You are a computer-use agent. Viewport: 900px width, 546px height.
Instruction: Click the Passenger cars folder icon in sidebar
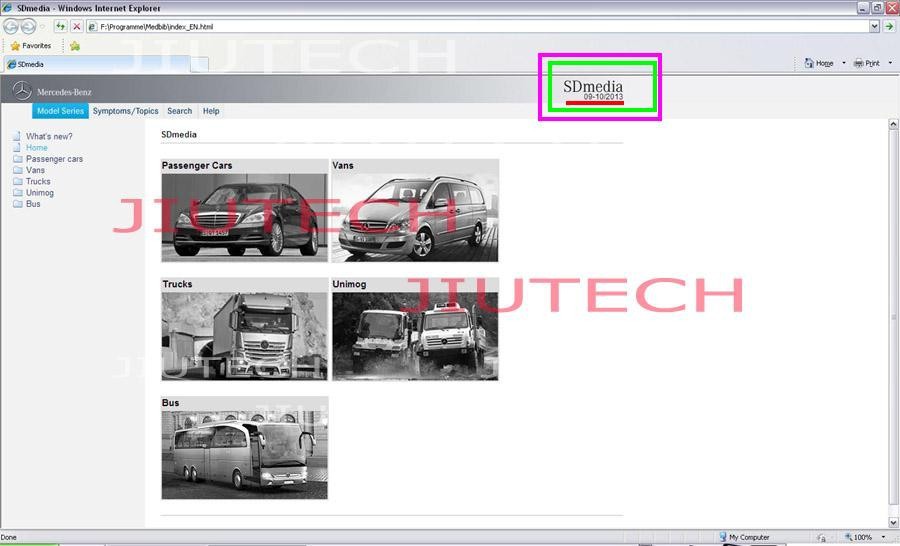[x=17, y=158]
